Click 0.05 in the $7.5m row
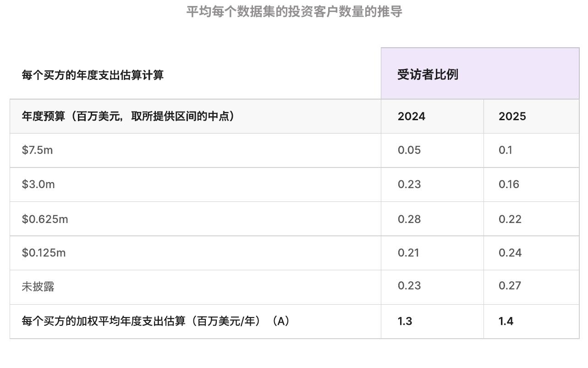Viewport: 588px width, 368px height. click(409, 150)
